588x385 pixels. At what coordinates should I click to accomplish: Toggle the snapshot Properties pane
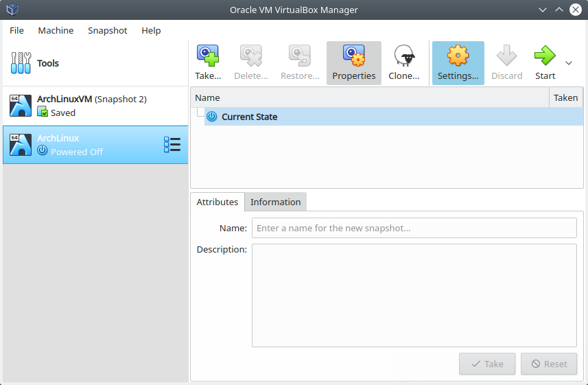(x=353, y=63)
